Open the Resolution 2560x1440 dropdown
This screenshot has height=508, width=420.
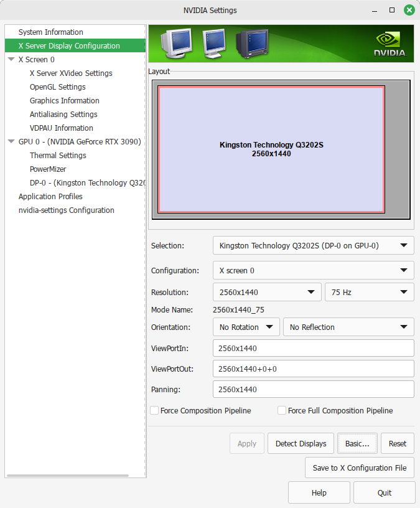[267, 292]
